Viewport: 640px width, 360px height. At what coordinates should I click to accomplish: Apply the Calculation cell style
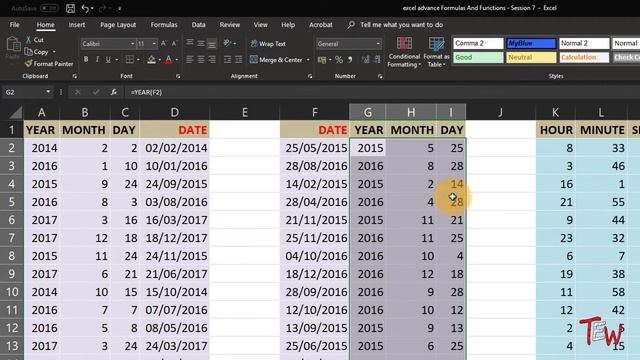coord(584,58)
